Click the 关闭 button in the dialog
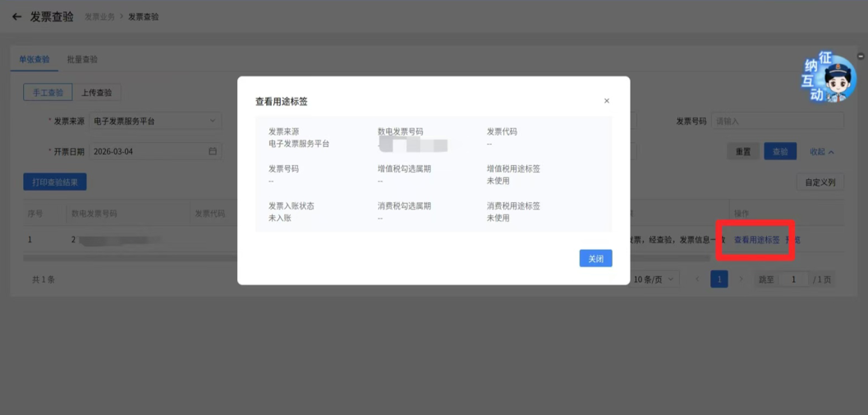868x415 pixels. tap(595, 258)
